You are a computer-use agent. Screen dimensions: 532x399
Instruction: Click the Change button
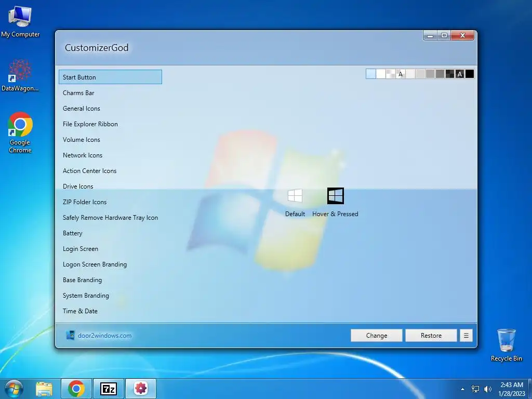coord(376,336)
